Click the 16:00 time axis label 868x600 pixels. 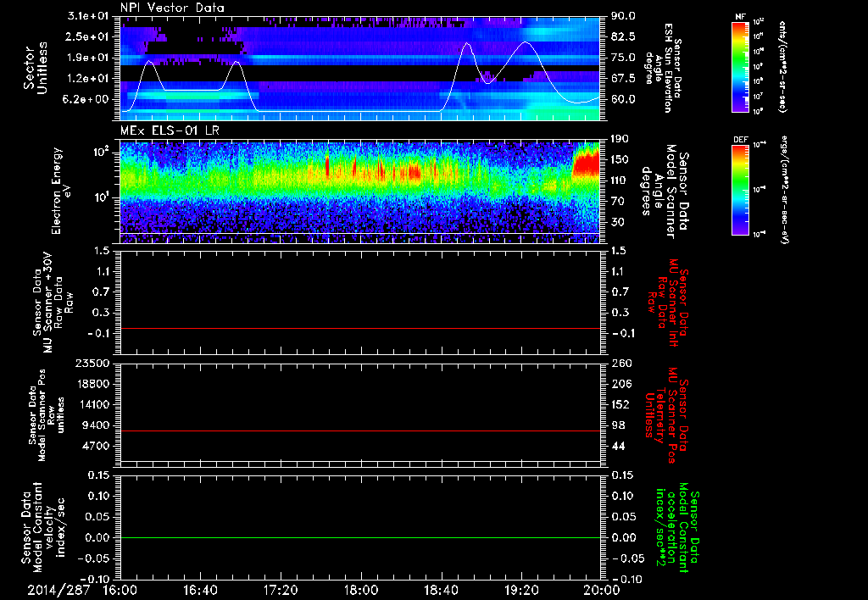pos(120,590)
